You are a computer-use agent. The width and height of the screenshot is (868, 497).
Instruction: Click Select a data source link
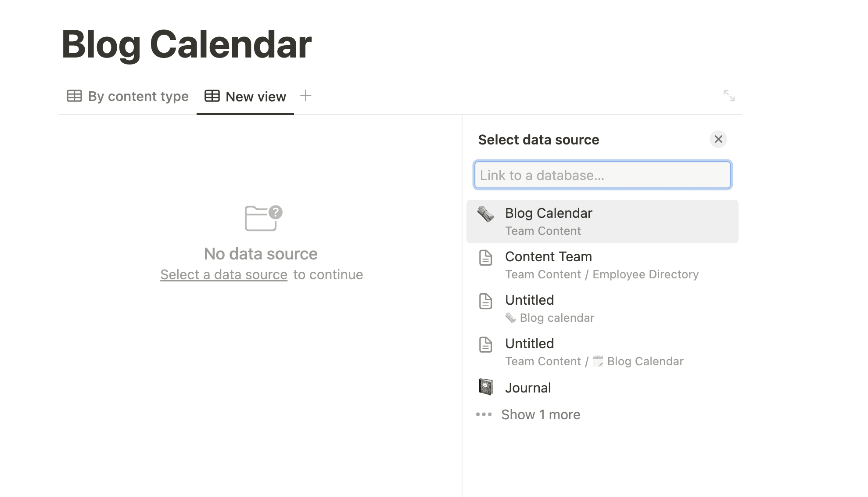click(223, 274)
